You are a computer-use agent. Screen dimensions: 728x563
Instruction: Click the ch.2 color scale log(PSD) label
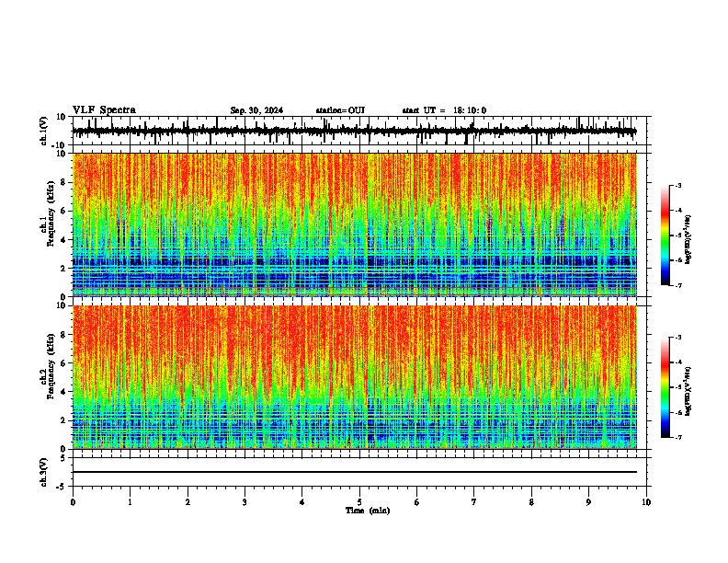click(x=688, y=391)
